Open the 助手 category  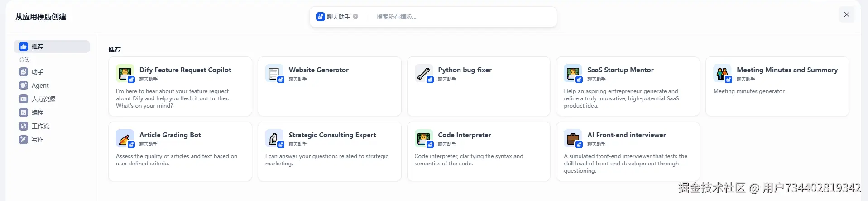pos(38,72)
